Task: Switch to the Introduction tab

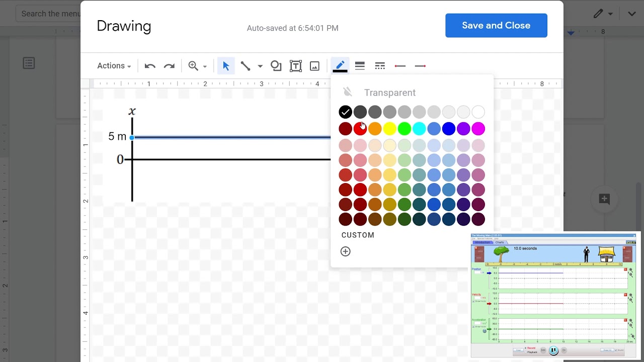Action: coord(482,242)
